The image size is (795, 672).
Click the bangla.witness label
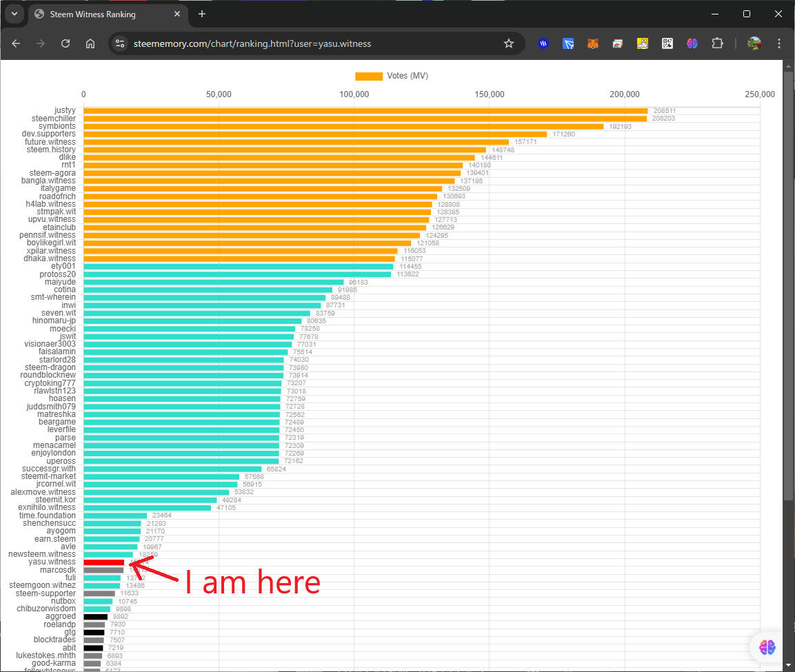pyautogui.click(x=48, y=181)
